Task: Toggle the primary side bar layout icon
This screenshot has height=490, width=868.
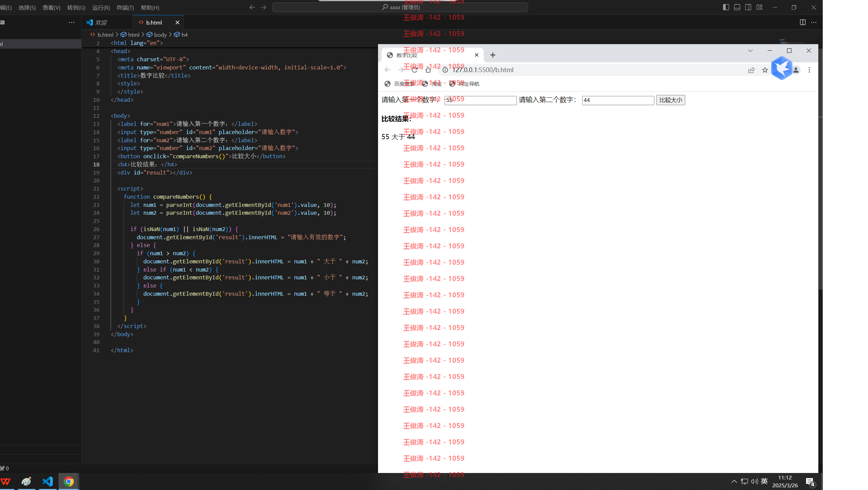Action: pyautogui.click(x=726, y=7)
